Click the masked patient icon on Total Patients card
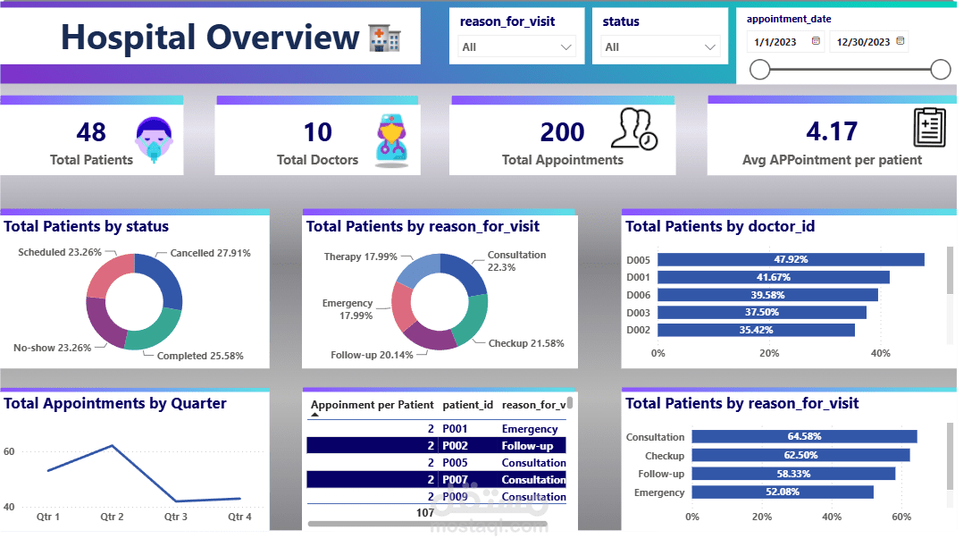Image resolution: width=980 pixels, height=547 pixels. click(x=154, y=139)
